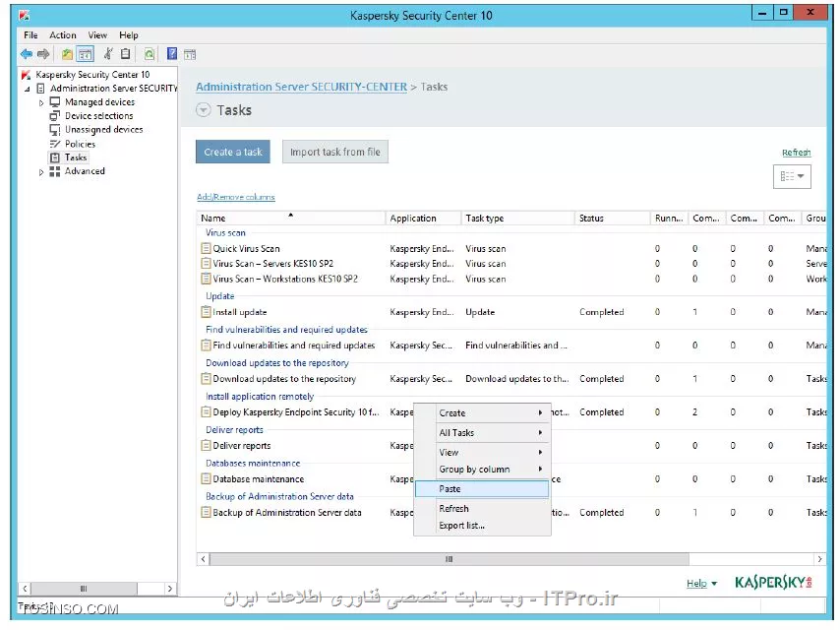Open Help with the blue question-mark icon
The image size is (840, 630).
[x=172, y=53]
